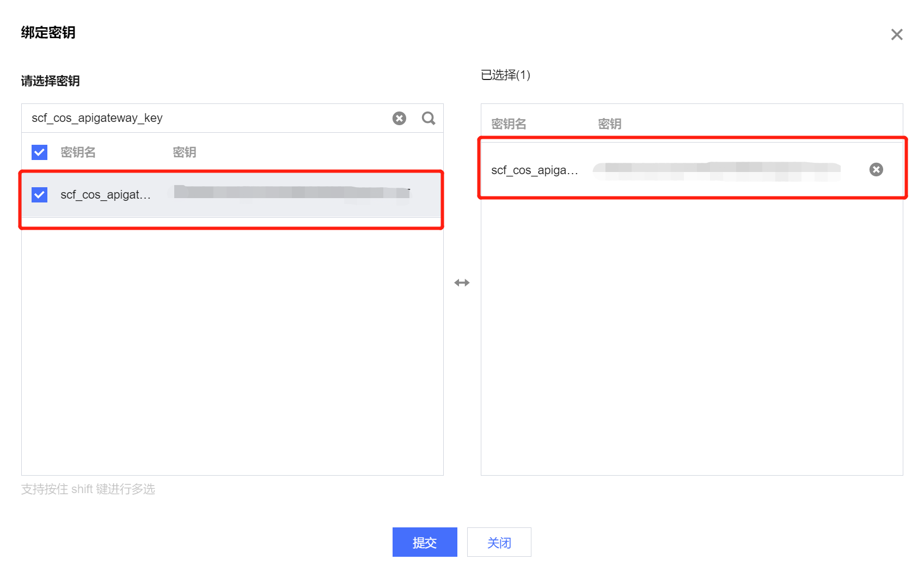The height and width of the screenshot is (578, 924).
Task: Uncheck the scf_cos_apigat… row checkbox
Action: point(39,194)
